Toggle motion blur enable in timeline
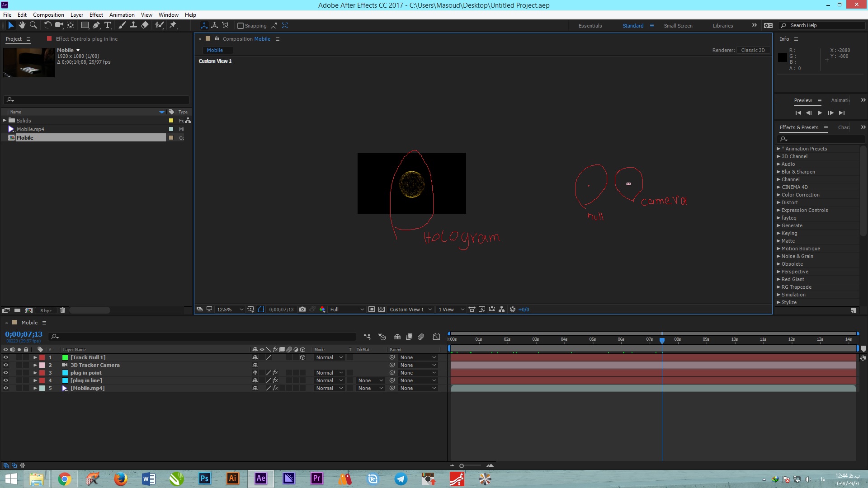The height and width of the screenshot is (488, 868). point(421,337)
